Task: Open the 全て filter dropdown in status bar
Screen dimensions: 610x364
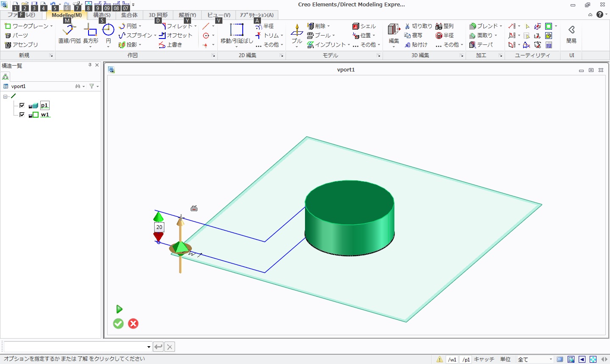Action: click(551, 359)
